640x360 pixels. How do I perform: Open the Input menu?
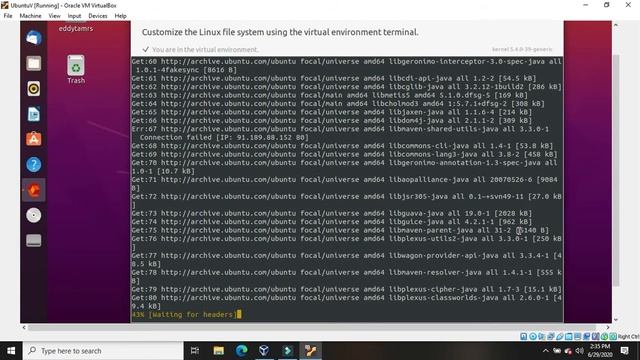coord(74,16)
